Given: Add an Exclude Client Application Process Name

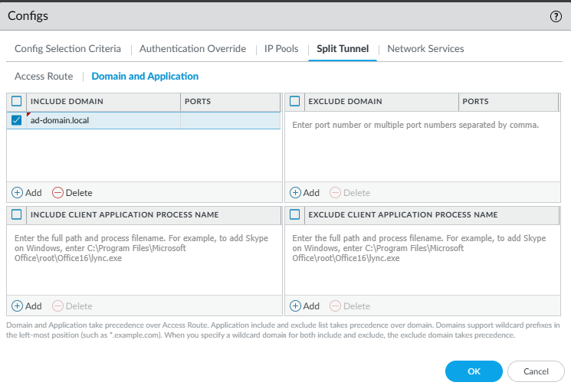Looking at the screenshot, I should click(x=304, y=306).
